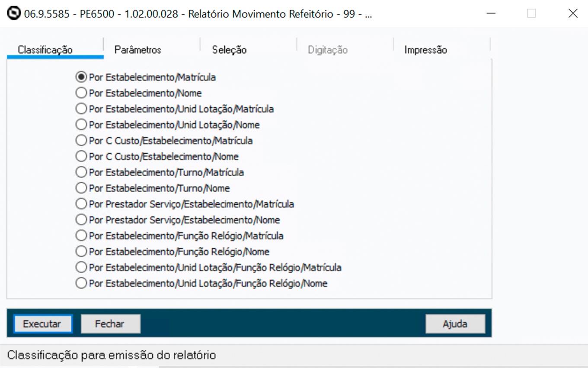
Task: Select Por Estabelecimento/Matrícula radio option
Action: point(81,77)
